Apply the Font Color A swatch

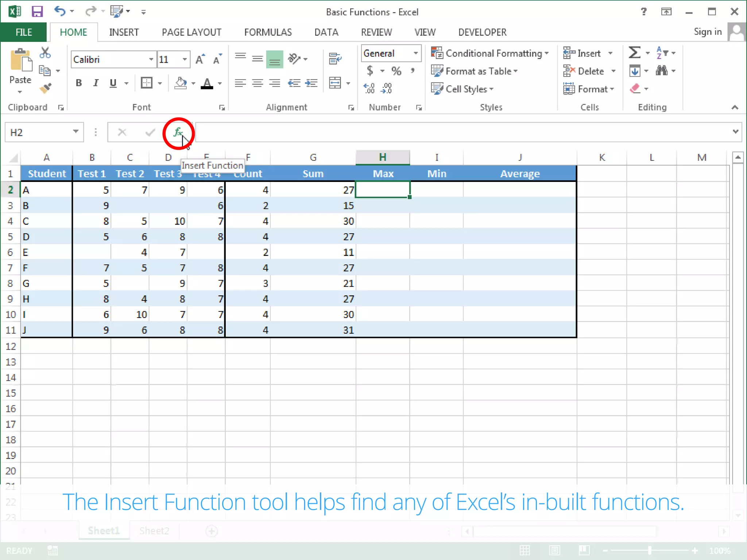(x=207, y=83)
